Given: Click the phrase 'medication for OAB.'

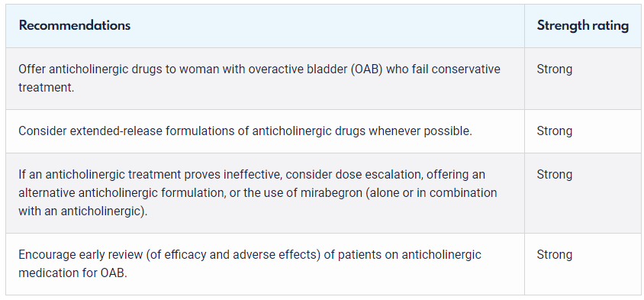Looking at the screenshot, I should (x=72, y=273).
